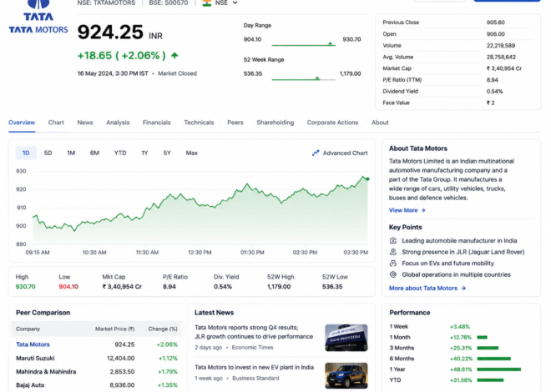The height and width of the screenshot is (392, 551).
Task: Open Tata Motors in Peer Comparison
Action: click(33, 344)
